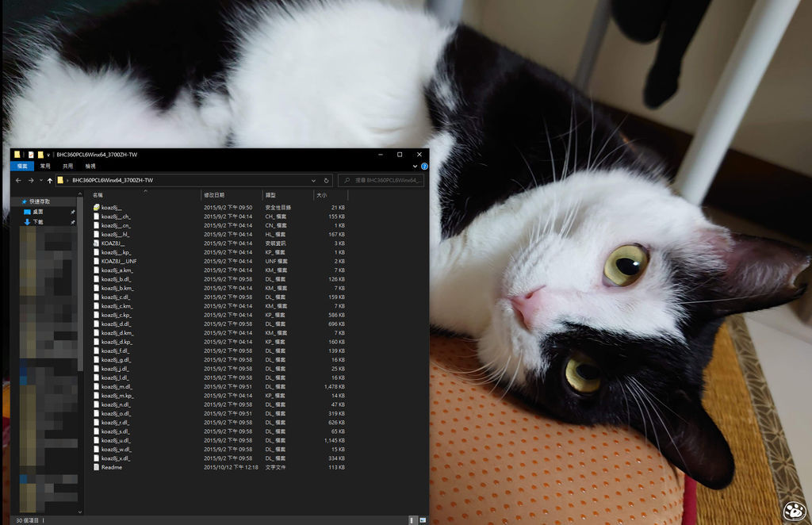Image resolution: width=812 pixels, height=525 pixels.
Task: Open the blue 檔案 File tab
Action: [x=22, y=167]
